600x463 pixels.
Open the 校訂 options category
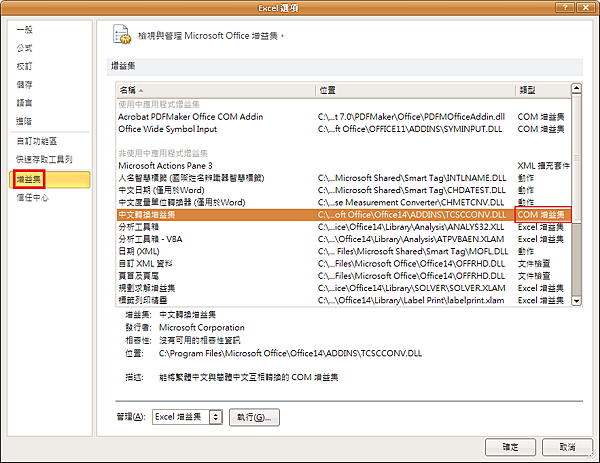(24, 67)
